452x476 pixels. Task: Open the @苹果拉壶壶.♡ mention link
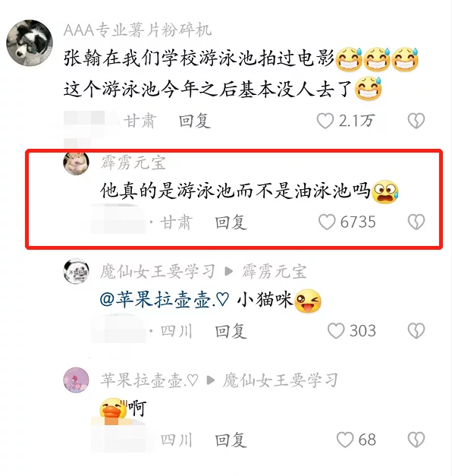(164, 300)
